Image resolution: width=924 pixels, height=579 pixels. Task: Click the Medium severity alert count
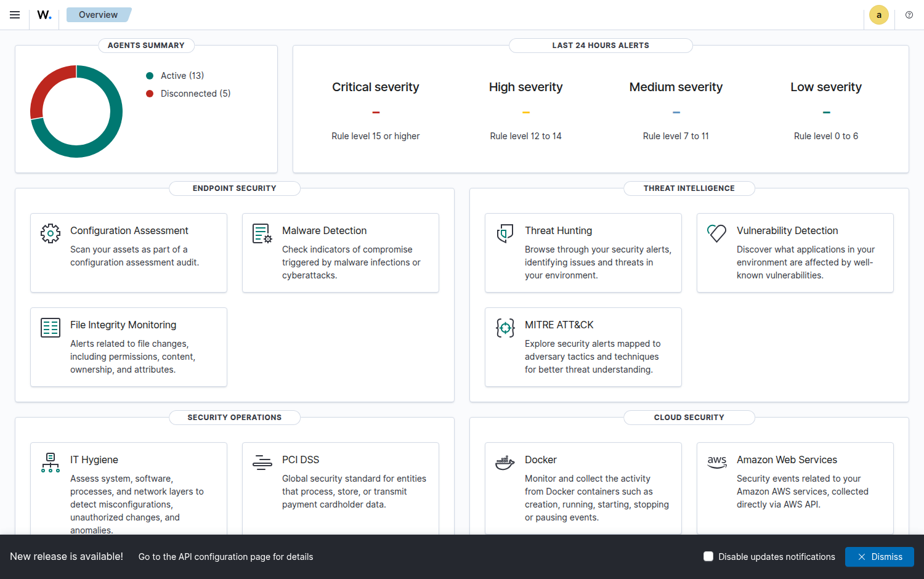[x=676, y=112]
